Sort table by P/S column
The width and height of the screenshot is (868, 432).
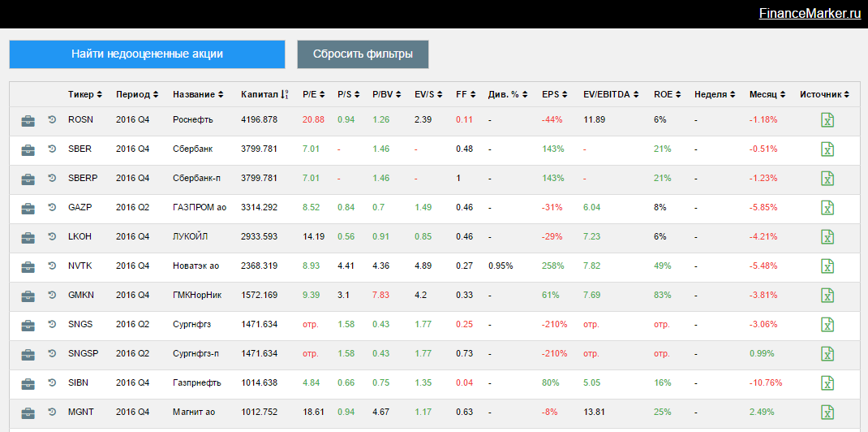[349, 95]
